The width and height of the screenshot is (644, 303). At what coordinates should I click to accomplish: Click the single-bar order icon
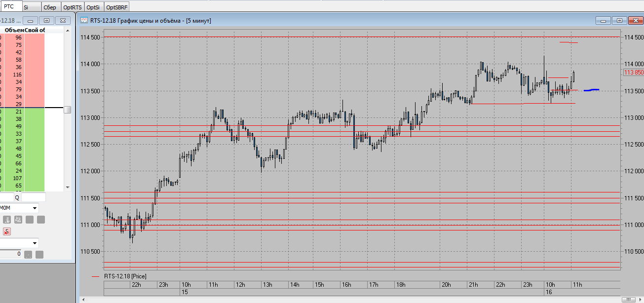(7, 220)
